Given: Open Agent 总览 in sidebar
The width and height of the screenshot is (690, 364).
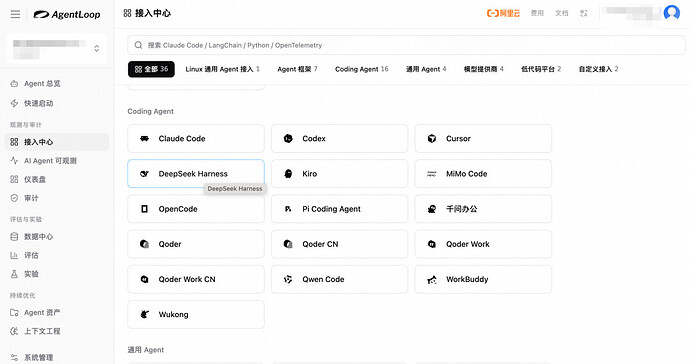Looking at the screenshot, I should pos(57,84).
